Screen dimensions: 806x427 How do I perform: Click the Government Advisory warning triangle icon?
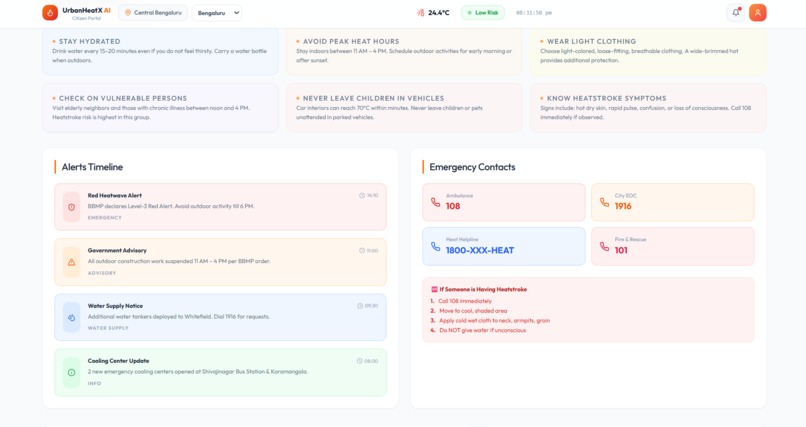coord(71,262)
